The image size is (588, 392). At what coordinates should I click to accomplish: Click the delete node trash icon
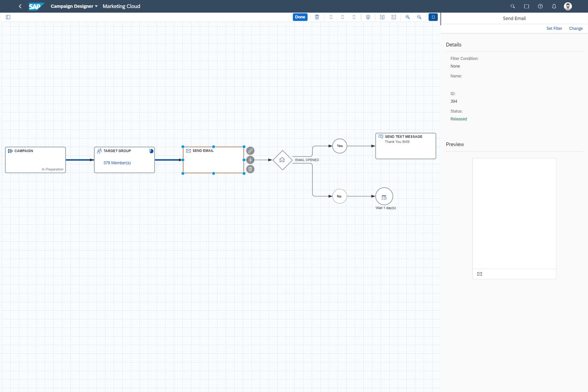coord(250,169)
